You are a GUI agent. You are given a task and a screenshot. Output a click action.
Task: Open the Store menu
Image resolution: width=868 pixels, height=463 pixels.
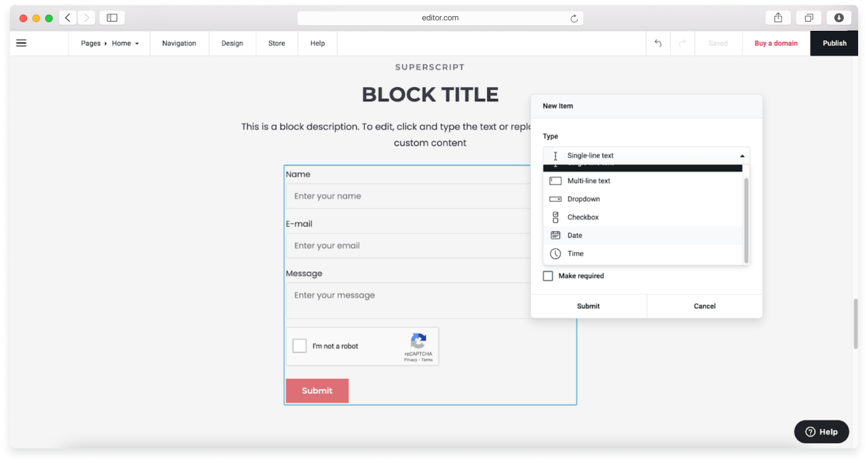pos(277,43)
